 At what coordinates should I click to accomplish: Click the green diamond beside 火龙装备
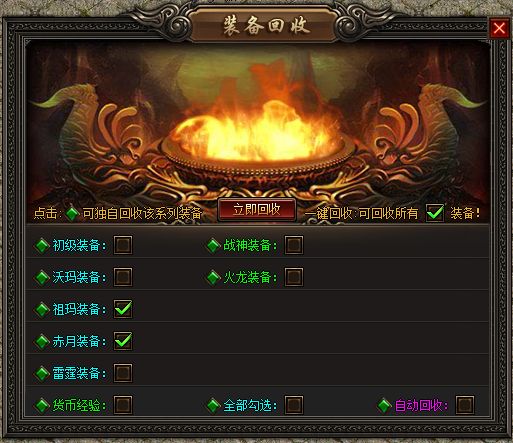pyautogui.click(x=213, y=277)
